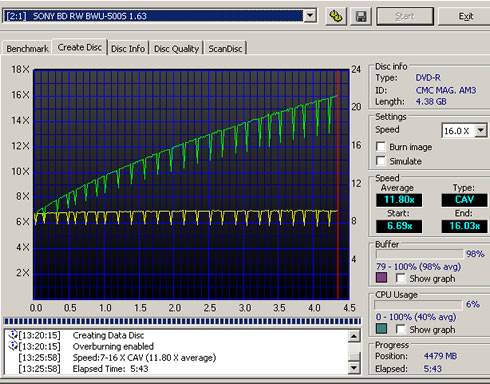The width and height of the screenshot is (490, 384).
Task: Enable the Burn image checkbox
Action: (381, 147)
